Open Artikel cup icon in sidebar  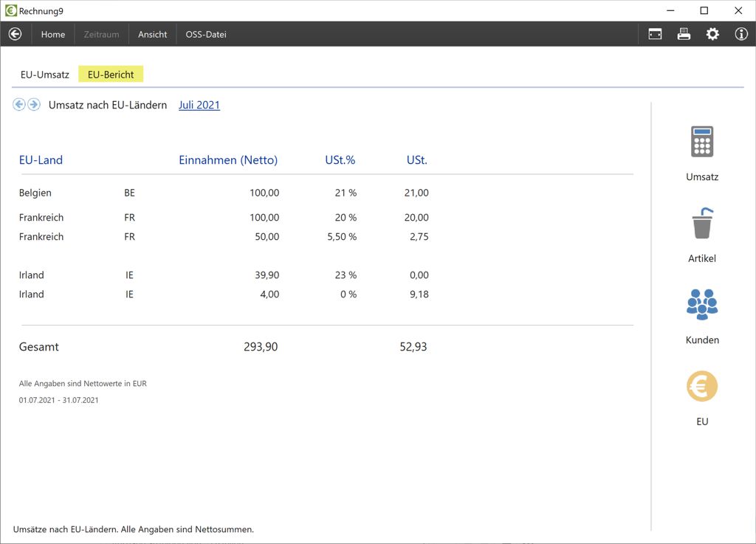(x=701, y=224)
